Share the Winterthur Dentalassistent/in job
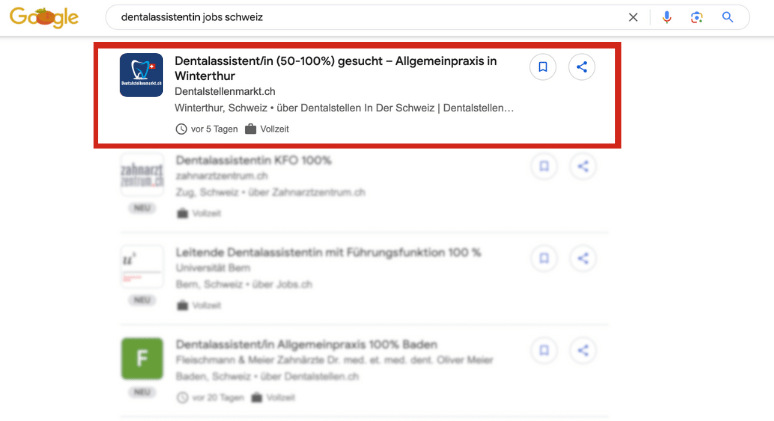Image resolution: width=774 pixels, height=421 pixels. [581, 67]
